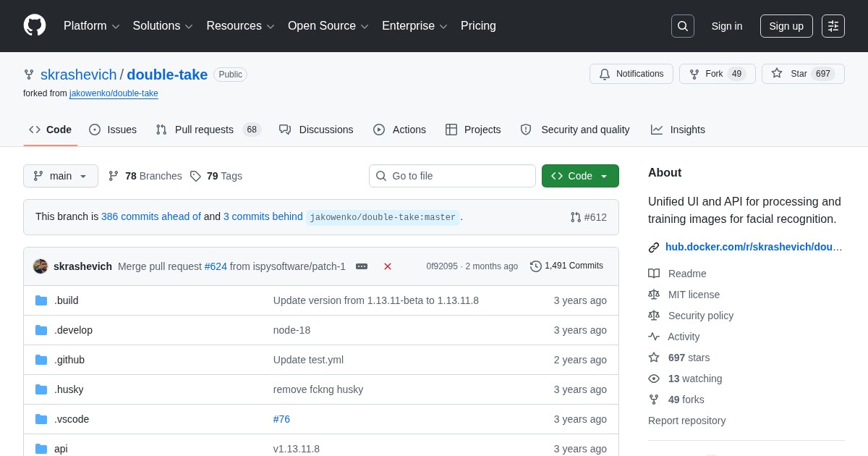Open the green Code dropdown
Screen dimensions: 868x456
[x=580, y=176]
